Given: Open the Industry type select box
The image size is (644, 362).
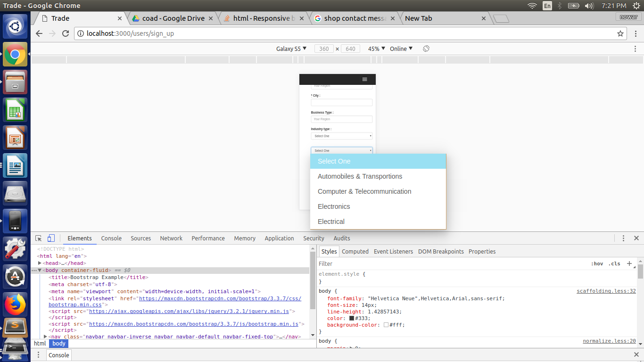Looking at the screenshot, I should (342, 136).
